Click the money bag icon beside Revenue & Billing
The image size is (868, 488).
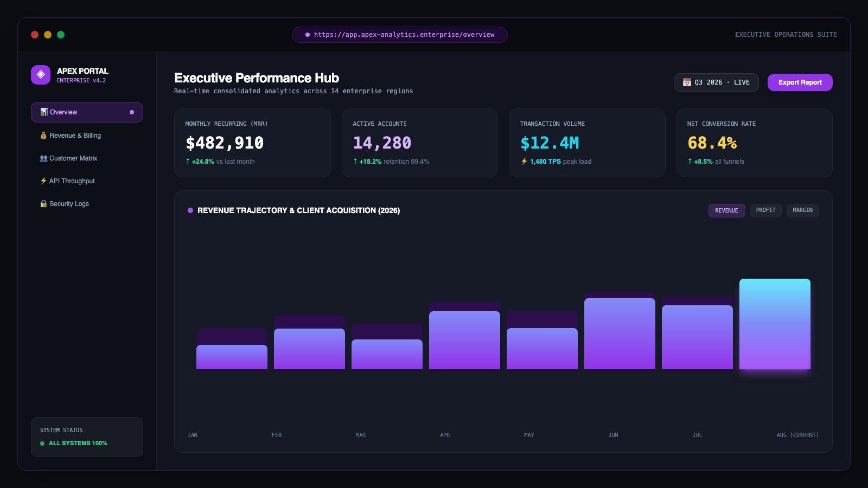(x=43, y=136)
